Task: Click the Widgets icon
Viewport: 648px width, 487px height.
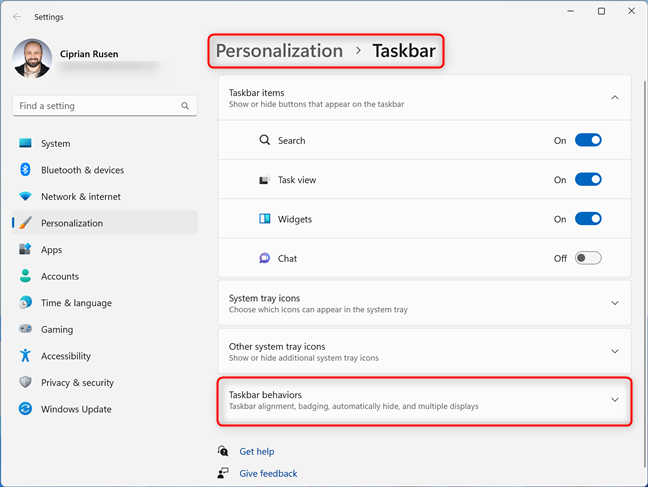Action: pyautogui.click(x=264, y=219)
